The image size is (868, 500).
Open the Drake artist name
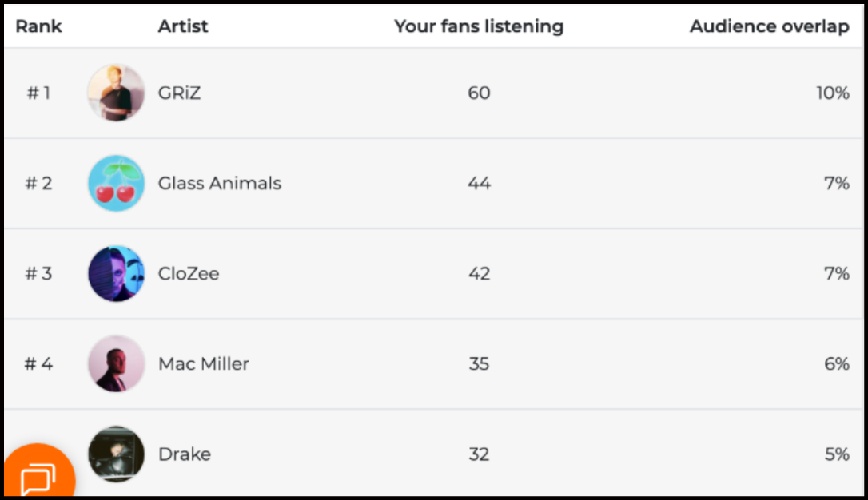185,454
